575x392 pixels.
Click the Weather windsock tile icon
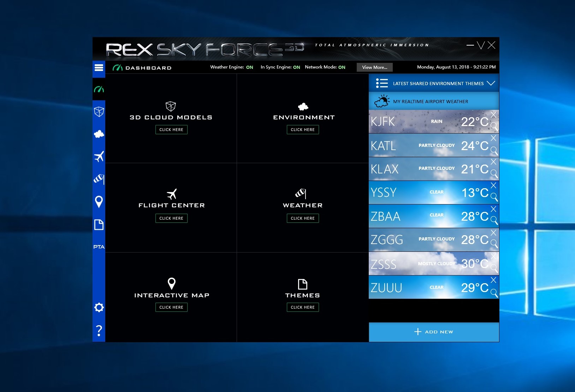click(301, 194)
